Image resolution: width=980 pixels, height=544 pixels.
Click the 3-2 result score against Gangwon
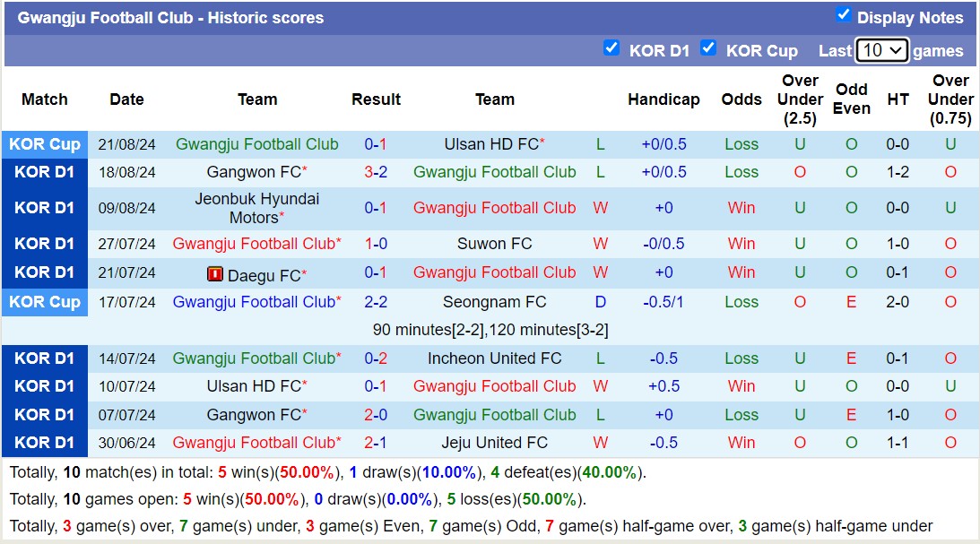[376, 172]
